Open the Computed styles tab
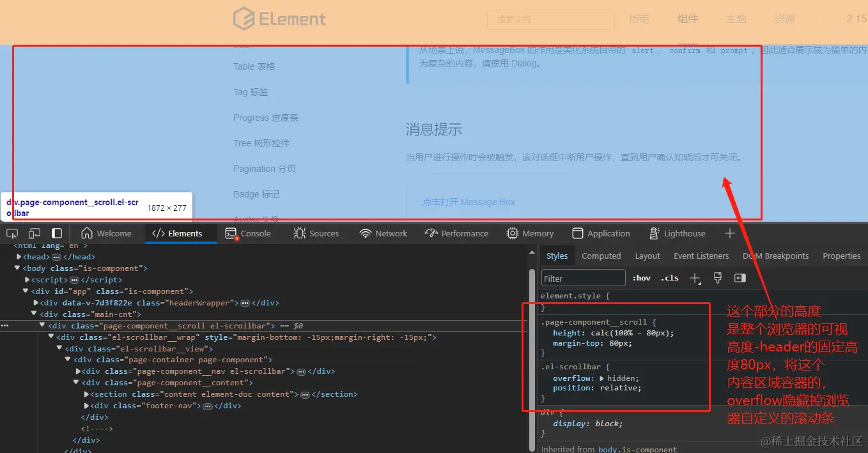Image resolution: width=868 pixels, height=453 pixels. click(x=601, y=256)
